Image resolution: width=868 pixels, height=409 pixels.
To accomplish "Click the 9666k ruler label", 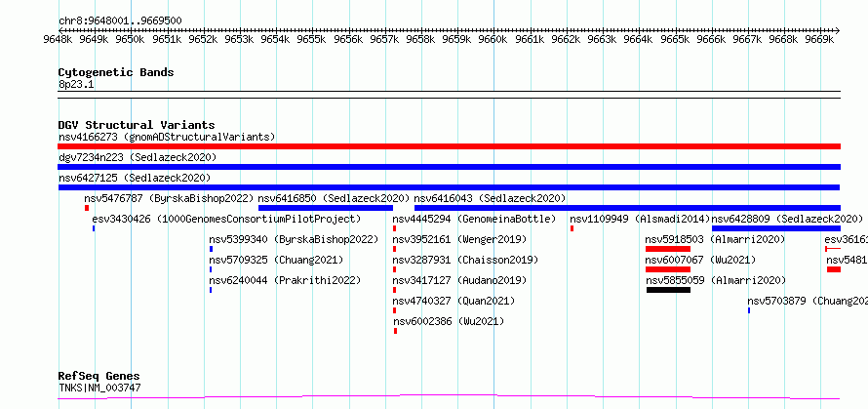I will 711,39.
